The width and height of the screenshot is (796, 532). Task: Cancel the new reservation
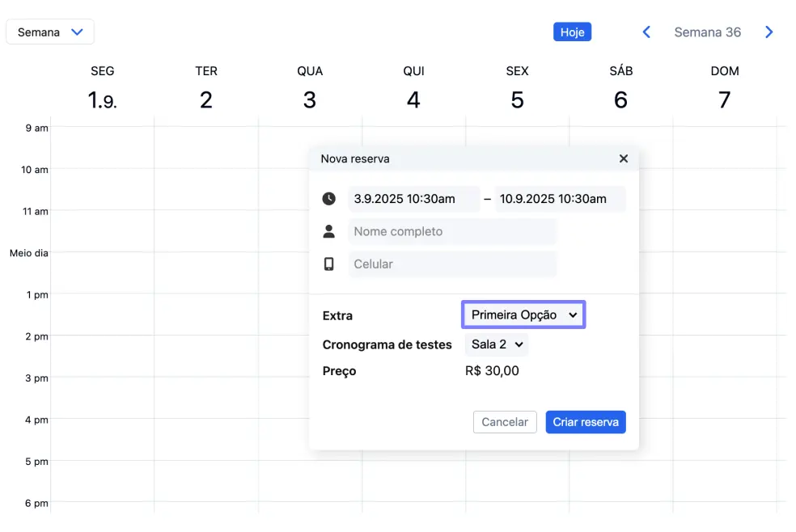[x=505, y=422]
